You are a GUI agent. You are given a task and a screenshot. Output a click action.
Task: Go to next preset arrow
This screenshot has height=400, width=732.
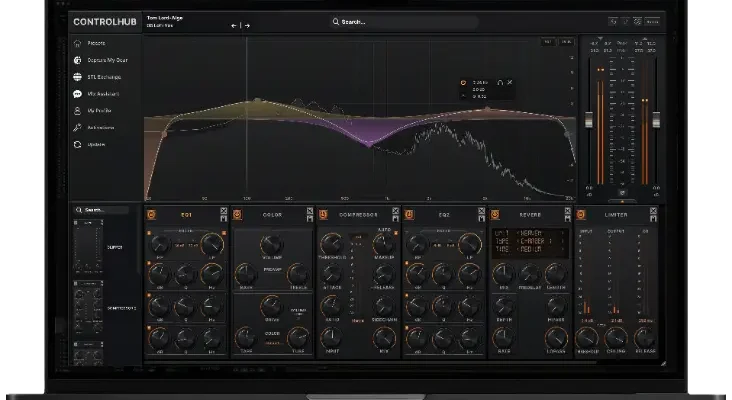click(247, 26)
